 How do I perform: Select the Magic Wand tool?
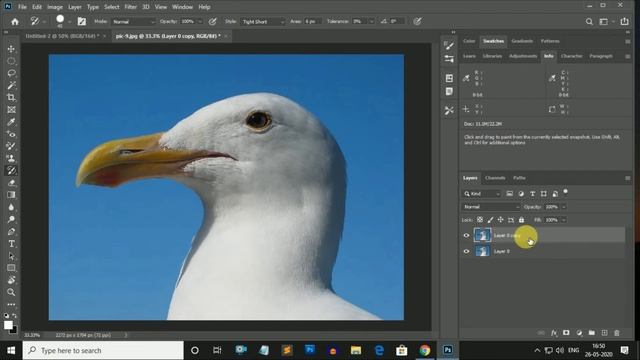pyautogui.click(x=11, y=85)
